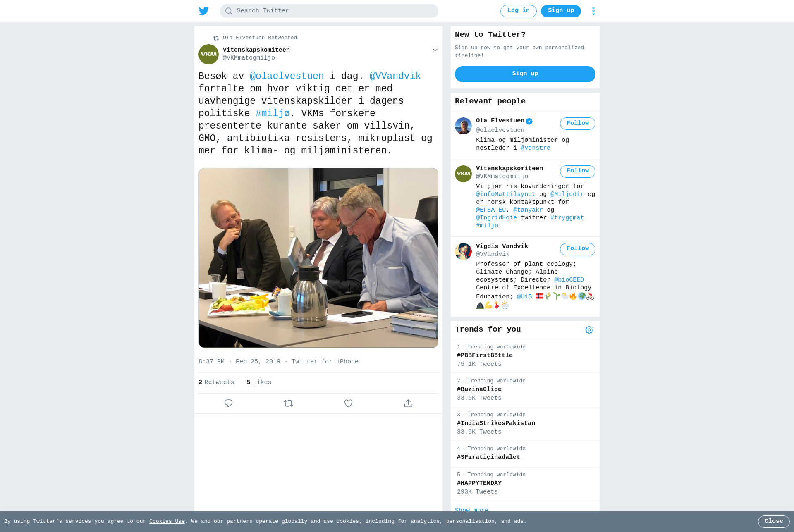This screenshot has width=794, height=532.
Task: Open the three-dot more options menu
Action: pyautogui.click(x=593, y=11)
